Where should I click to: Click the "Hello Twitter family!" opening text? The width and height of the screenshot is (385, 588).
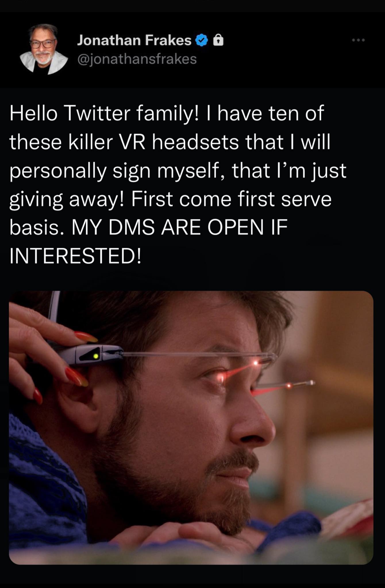[104, 113]
